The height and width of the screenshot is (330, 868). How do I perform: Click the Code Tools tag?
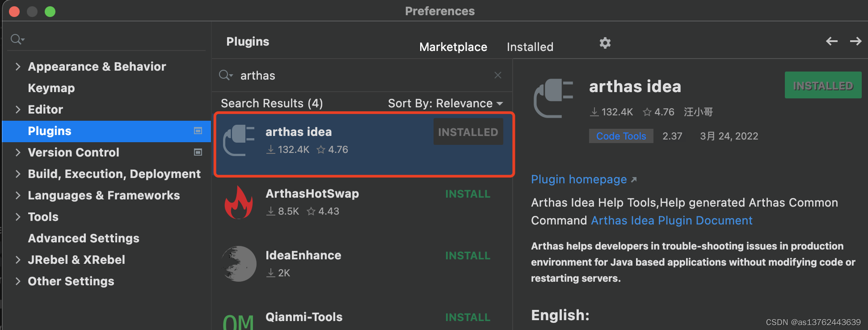coord(621,136)
